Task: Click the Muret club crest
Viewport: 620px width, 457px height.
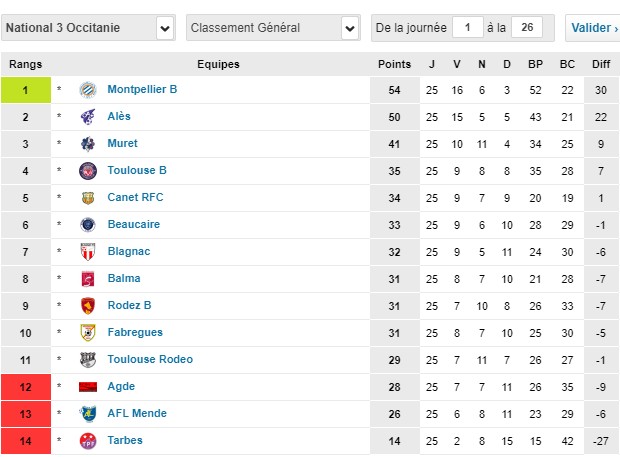Action: click(x=88, y=144)
